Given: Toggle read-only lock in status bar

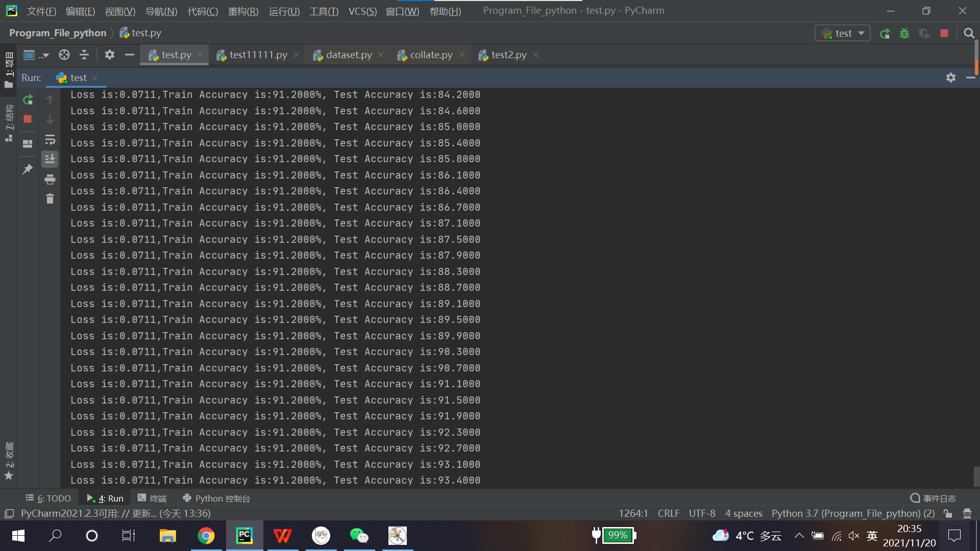Looking at the screenshot, I should tap(948, 513).
